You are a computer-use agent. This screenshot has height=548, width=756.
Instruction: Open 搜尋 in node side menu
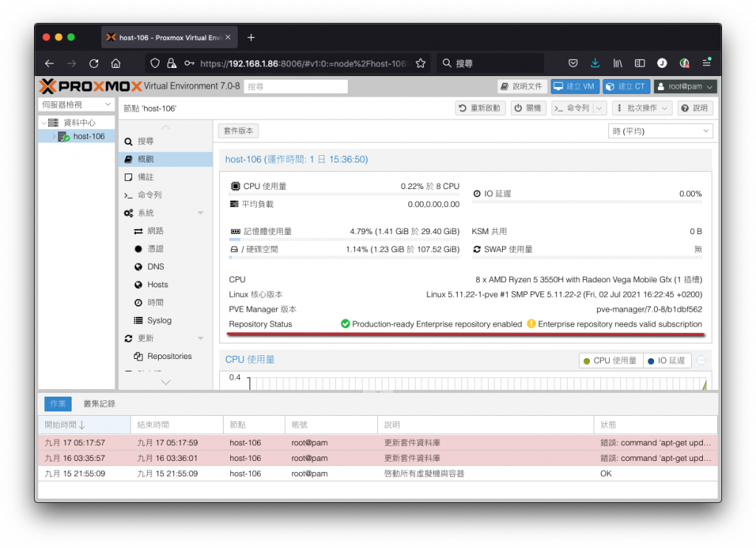pos(165,141)
